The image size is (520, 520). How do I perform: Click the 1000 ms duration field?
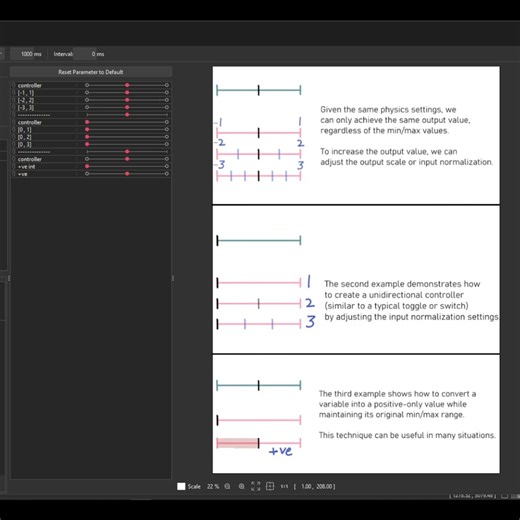tap(28, 54)
